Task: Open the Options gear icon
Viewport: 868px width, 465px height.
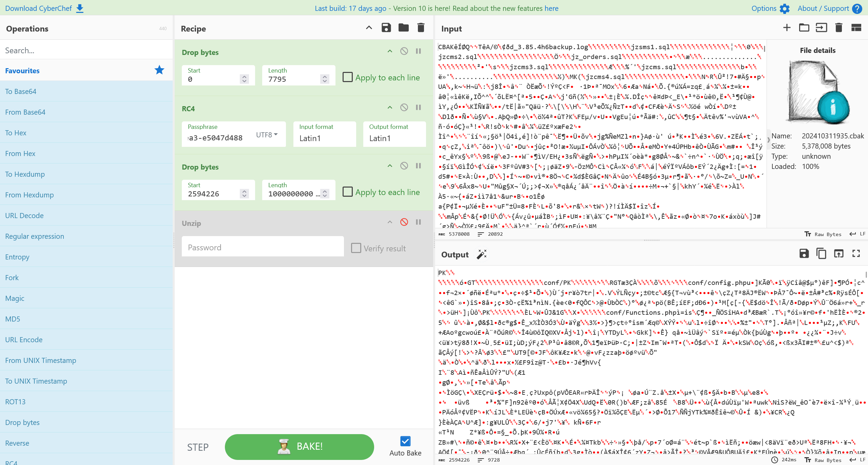Action: point(785,8)
